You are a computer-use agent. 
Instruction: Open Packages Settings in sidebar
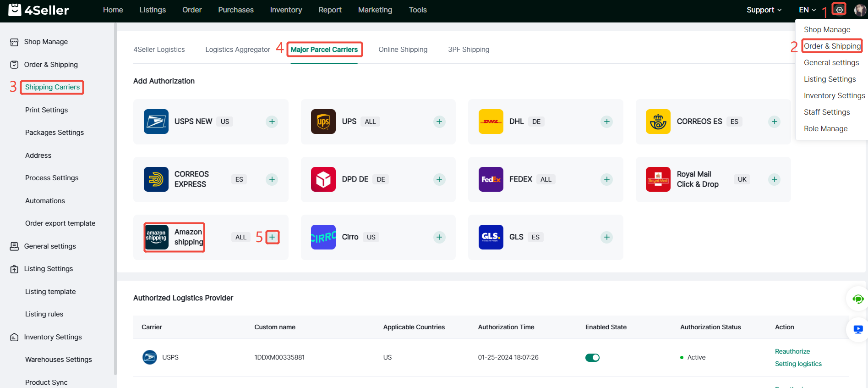pos(55,133)
